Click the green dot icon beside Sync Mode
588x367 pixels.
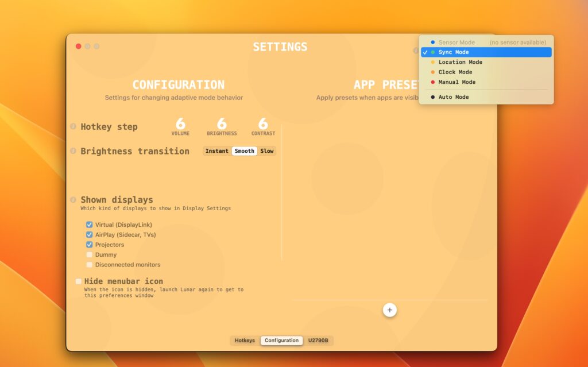(x=432, y=52)
